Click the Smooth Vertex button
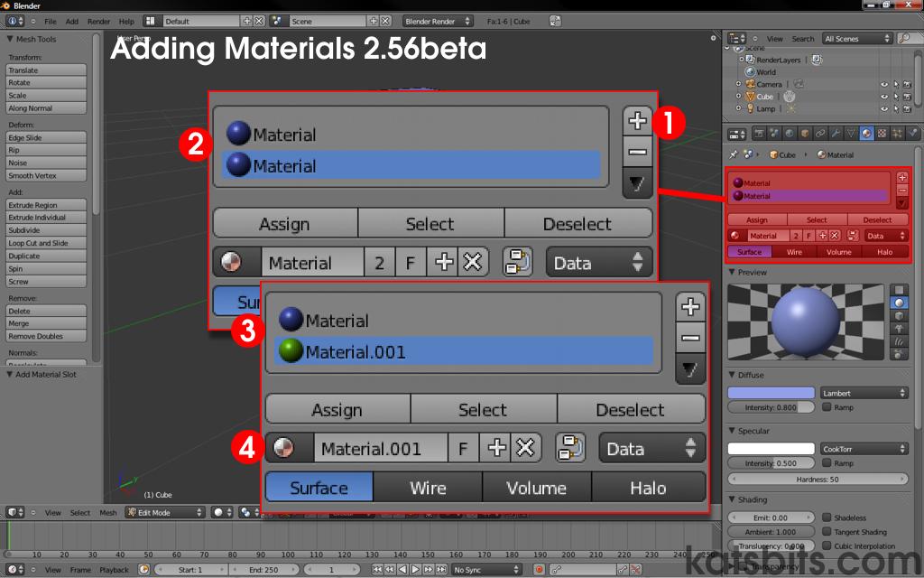924x578 pixels. coord(46,176)
